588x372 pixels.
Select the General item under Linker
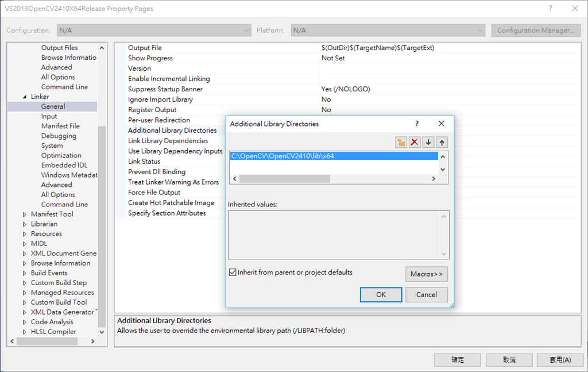[53, 106]
